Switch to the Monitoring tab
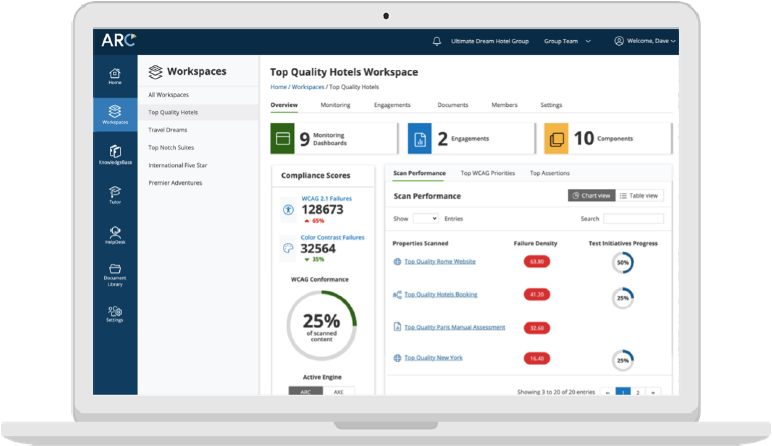The image size is (772, 446). [x=335, y=105]
